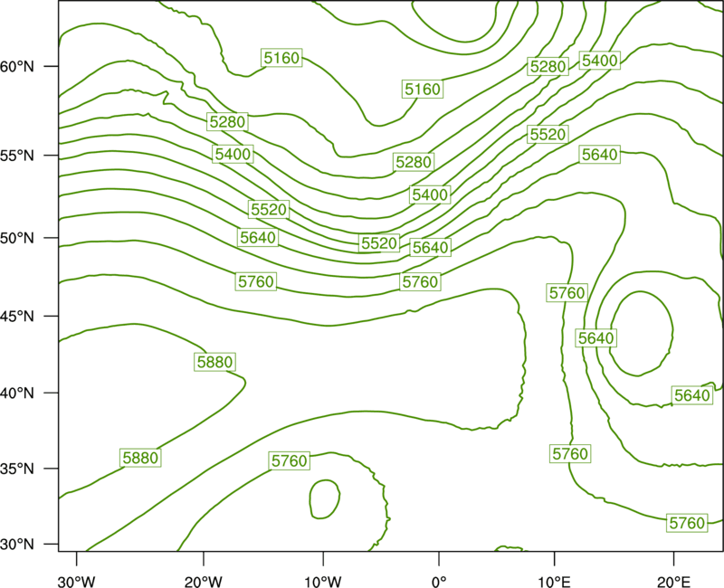The image size is (724, 588).
Task: Click the 5880 contour label nearest 35°N
Action: [140, 458]
